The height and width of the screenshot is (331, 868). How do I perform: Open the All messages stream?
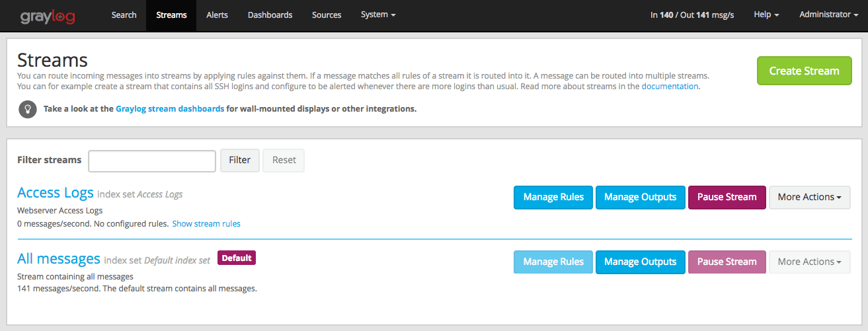pyautogui.click(x=59, y=258)
